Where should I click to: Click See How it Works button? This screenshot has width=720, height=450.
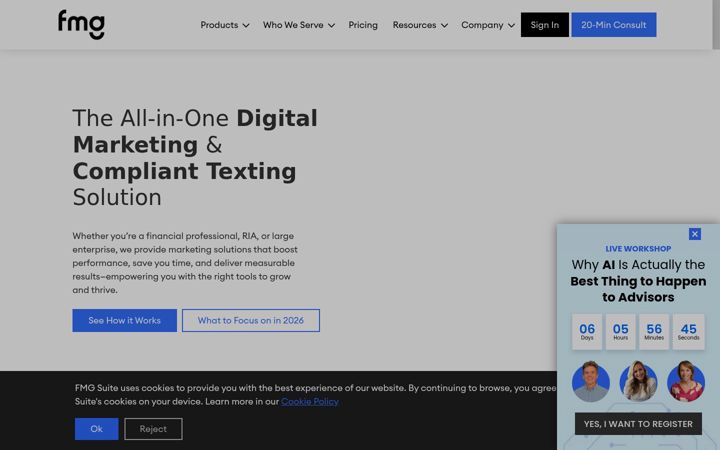pos(124,321)
